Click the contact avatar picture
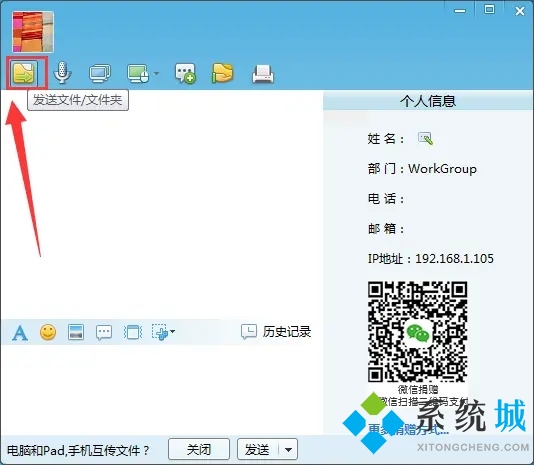Screen dimensions: 534x465 tap(33, 32)
